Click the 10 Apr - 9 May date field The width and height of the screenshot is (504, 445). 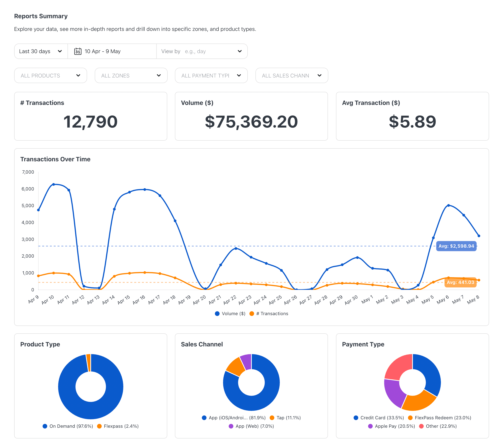pyautogui.click(x=112, y=51)
